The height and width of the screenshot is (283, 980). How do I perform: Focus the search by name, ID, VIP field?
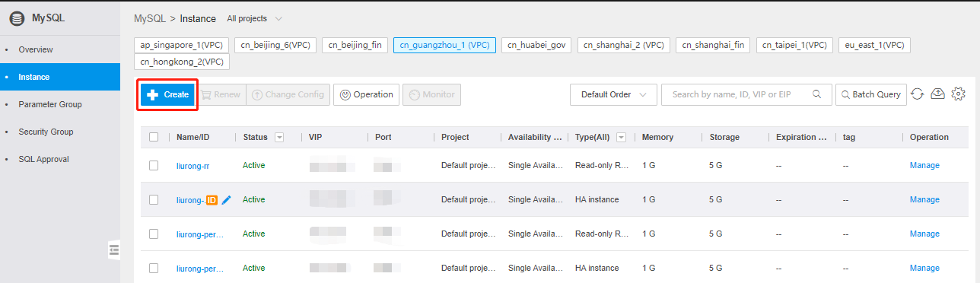click(x=746, y=94)
